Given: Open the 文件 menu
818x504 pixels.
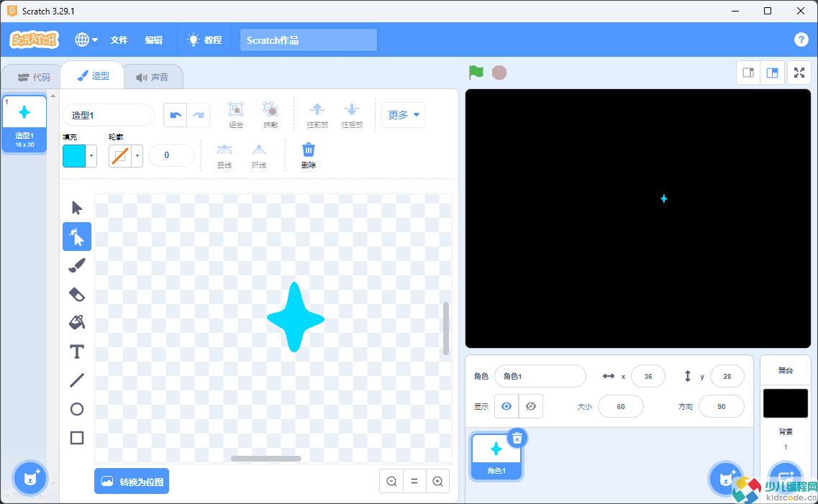Looking at the screenshot, I should pyautogui.click(x=119, y=40).
